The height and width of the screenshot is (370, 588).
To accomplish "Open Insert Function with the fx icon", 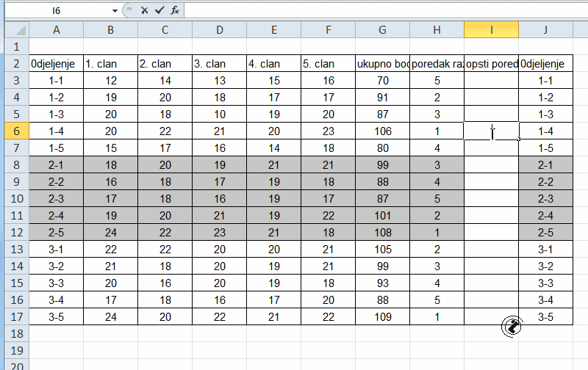I will click(x=174, y=10).
